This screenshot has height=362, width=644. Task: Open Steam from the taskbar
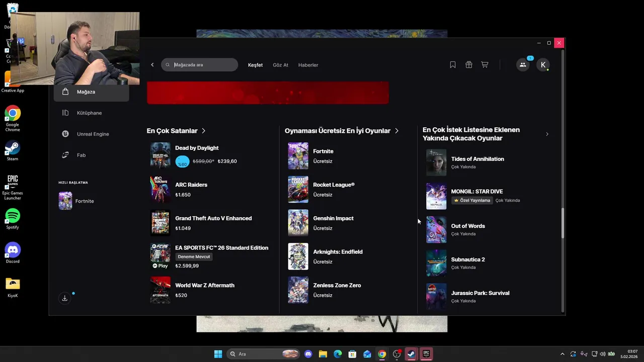412,354
